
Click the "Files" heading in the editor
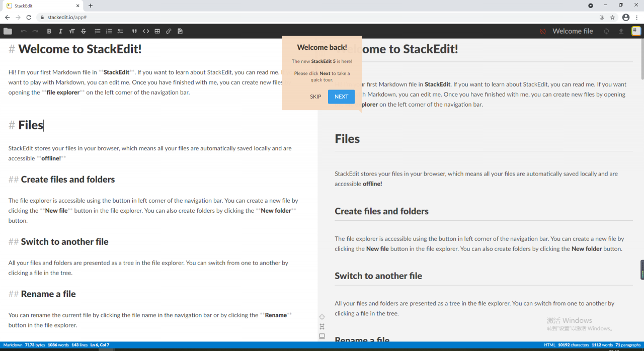[x=31, y=125]
